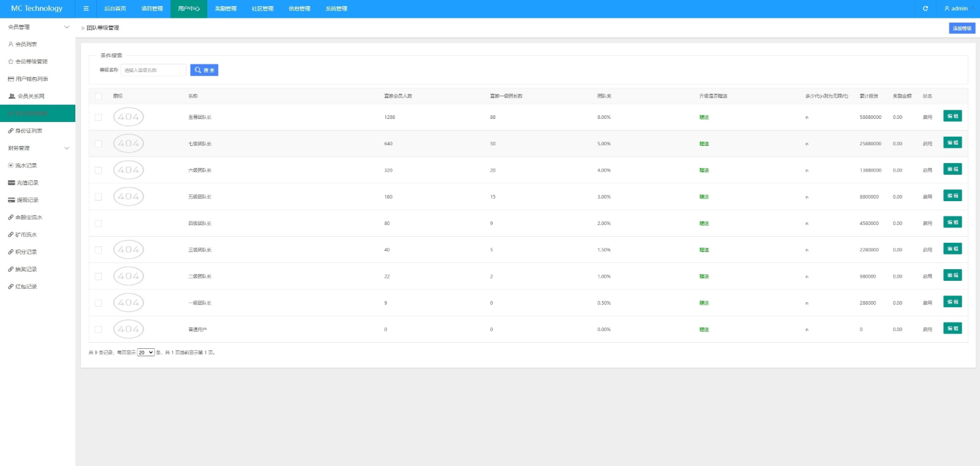
Task: Open 用户钱包列表 in the sidebar
Action: 31,79
